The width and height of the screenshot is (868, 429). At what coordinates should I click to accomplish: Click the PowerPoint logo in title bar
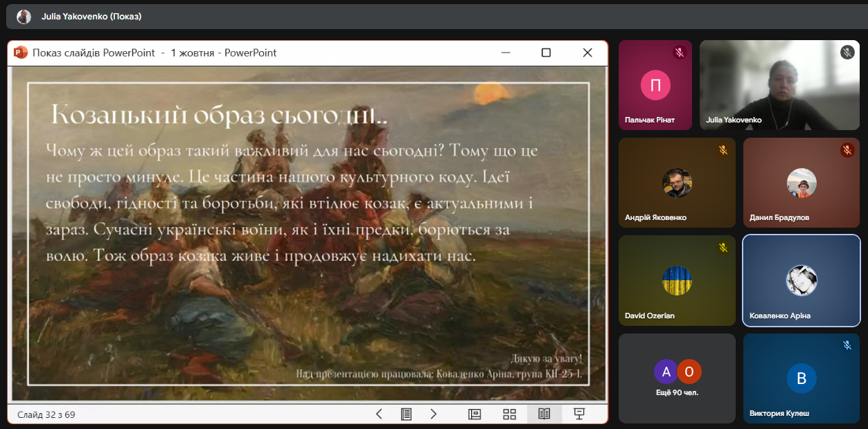click(x=21, y=53)
